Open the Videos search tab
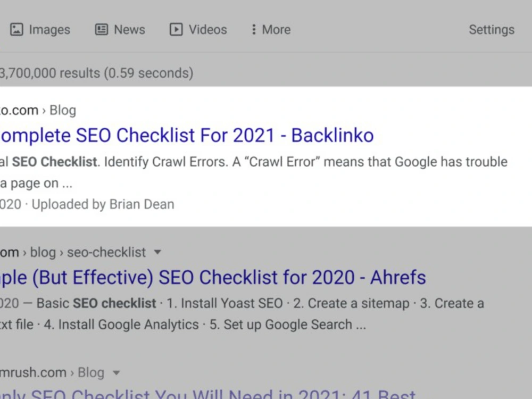The width and height of the screenshot is (532, 399). pyautogui.click(x=198, y=29)
